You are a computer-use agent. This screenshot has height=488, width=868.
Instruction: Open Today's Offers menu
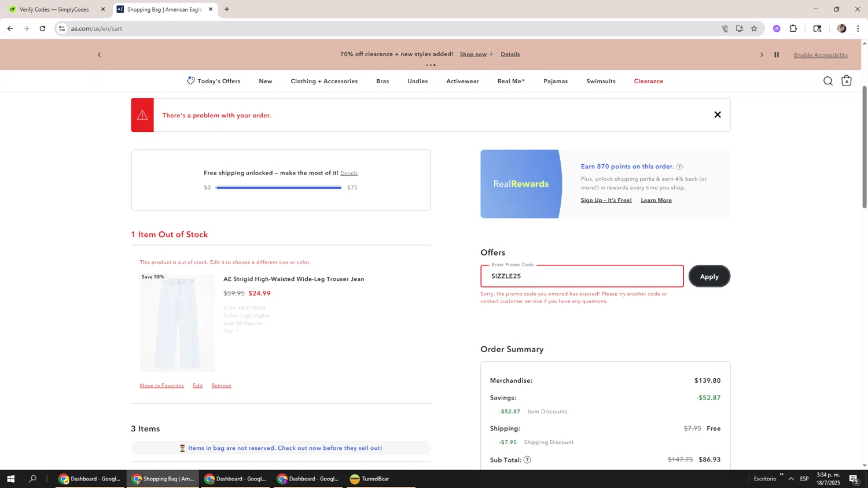(214, 81)
